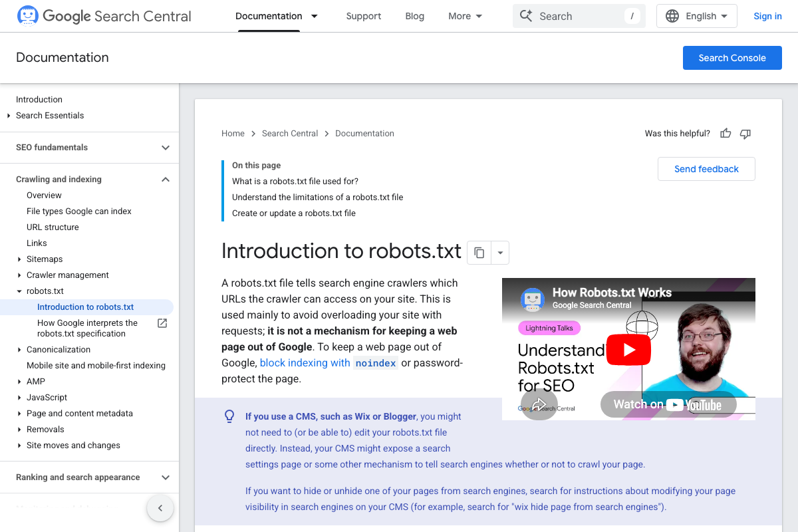This screenshot has width=798, height=532.
Task: Click the thumbs up helpful icon
Action: pyautogui.click(x=726, y=134)
